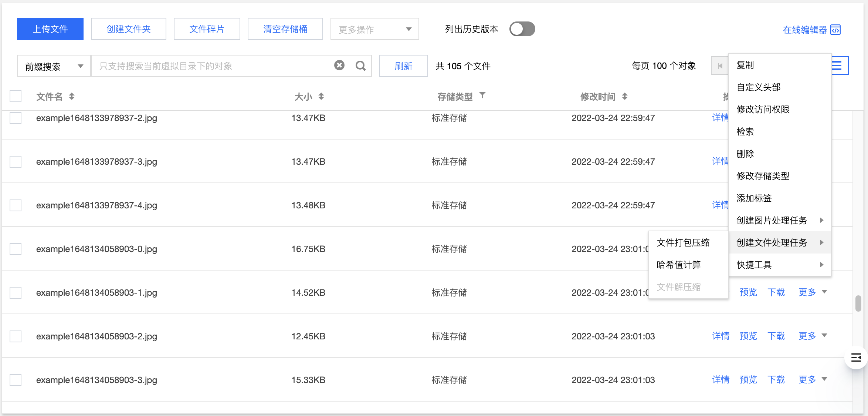
Task: Choose 哈希值计算 in the submenu
Action: [x=678, y=265]
